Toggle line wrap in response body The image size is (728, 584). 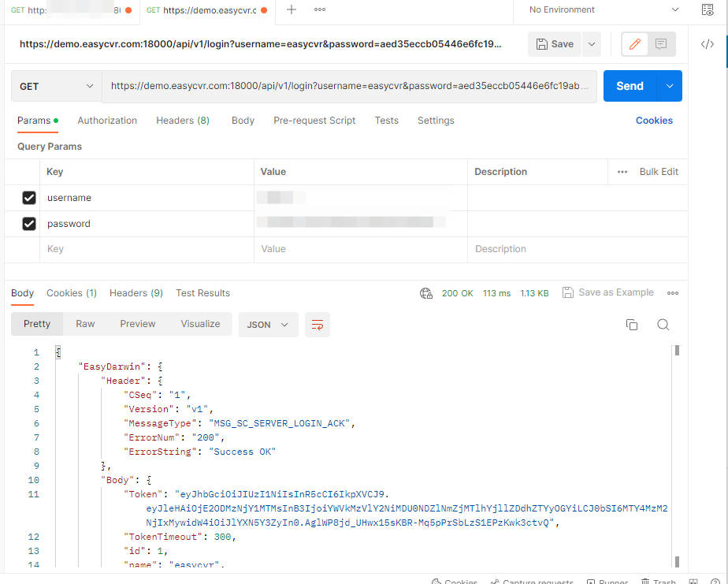(318, 325)
